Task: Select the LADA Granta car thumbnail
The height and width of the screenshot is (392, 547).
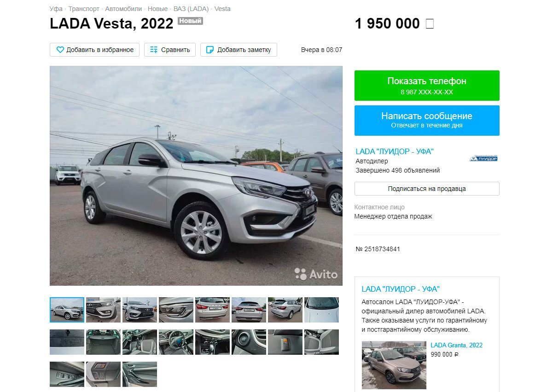Action: click(x=394, y=365)
